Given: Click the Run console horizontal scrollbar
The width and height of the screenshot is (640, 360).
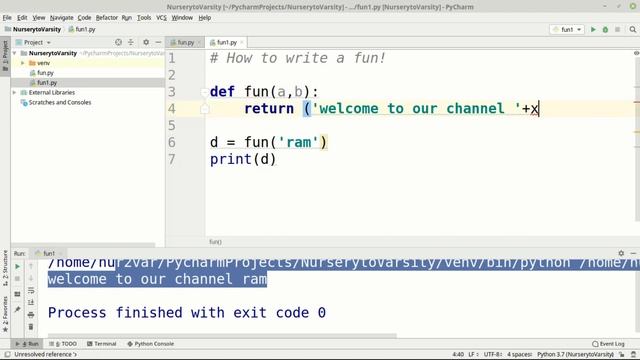Looking at the screenshot, I should tap(222, 336).
